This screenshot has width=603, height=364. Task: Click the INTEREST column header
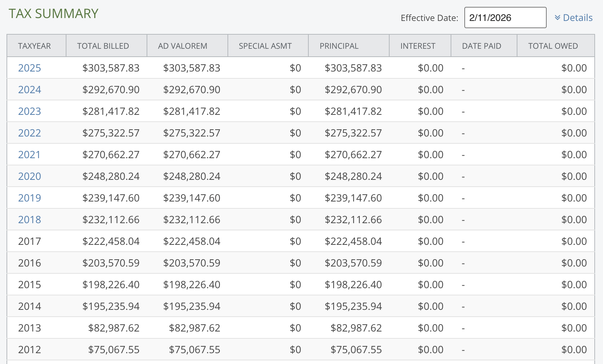[x=418, y=45]
